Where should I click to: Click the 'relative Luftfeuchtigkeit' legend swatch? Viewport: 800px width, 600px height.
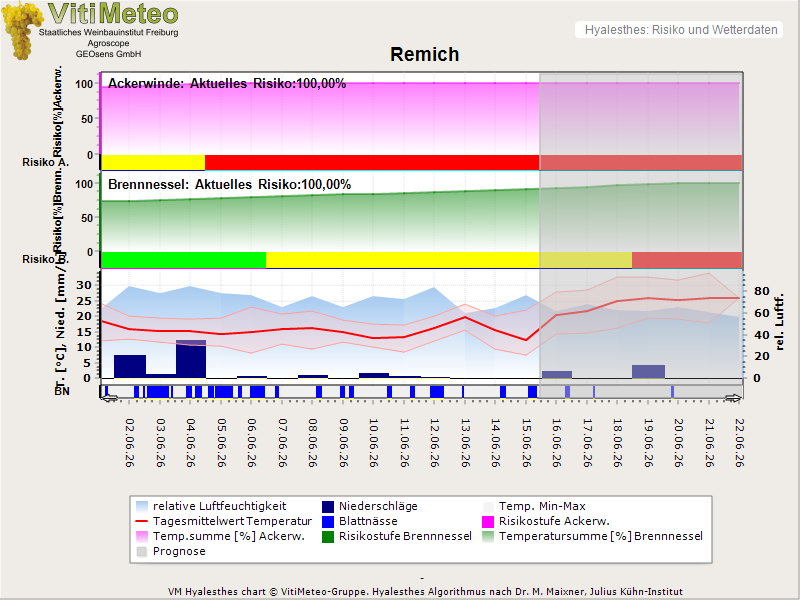click(x=142, y=506)
